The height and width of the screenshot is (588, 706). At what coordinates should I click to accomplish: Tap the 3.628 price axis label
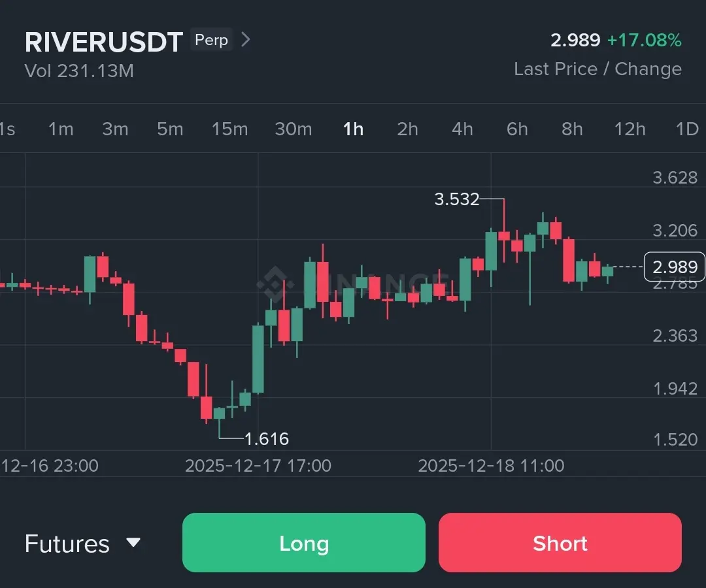pos(675,178)
